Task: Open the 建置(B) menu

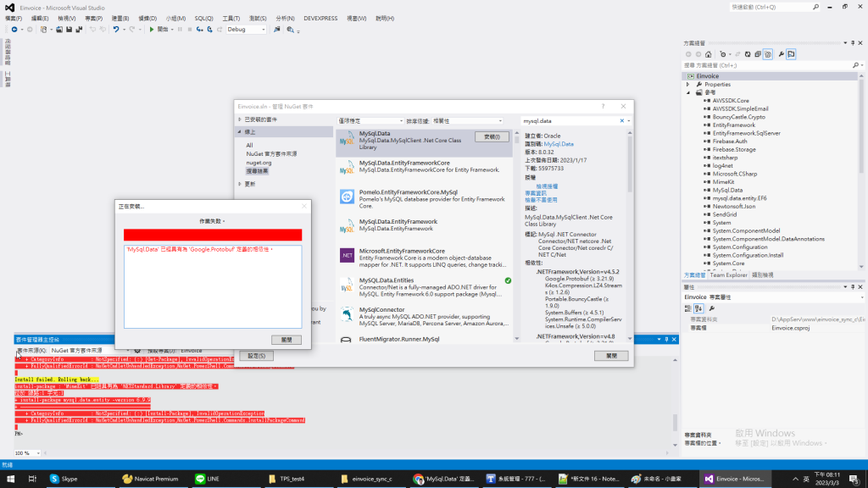Action: tap(120, 19)
